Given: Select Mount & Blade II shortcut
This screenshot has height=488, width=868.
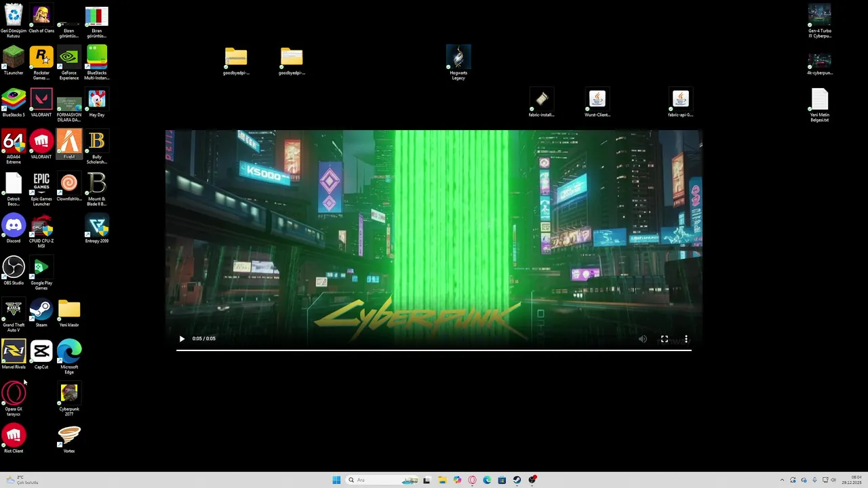Looking at the screenshot, I should pyautogui.click(x=97, y=189).
